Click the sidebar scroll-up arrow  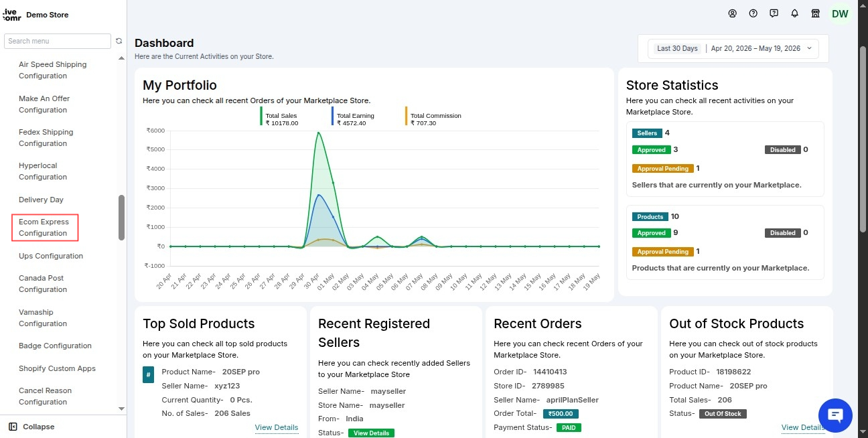pyautogui.click(x=121, y=58)
